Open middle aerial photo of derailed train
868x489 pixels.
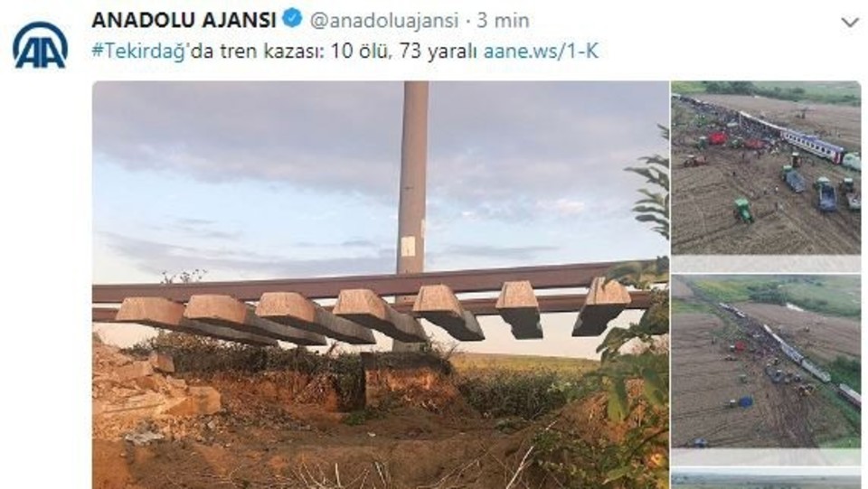coord(766,362)
